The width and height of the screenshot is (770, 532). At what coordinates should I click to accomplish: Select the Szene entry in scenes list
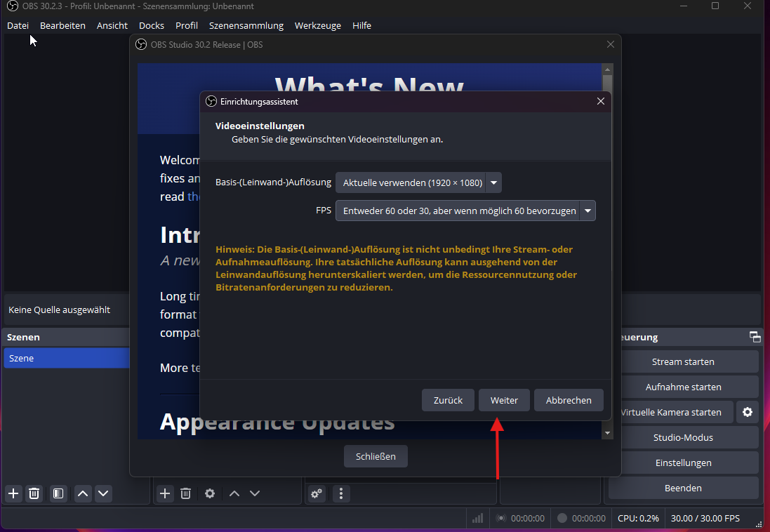click(x=67, y=358)
